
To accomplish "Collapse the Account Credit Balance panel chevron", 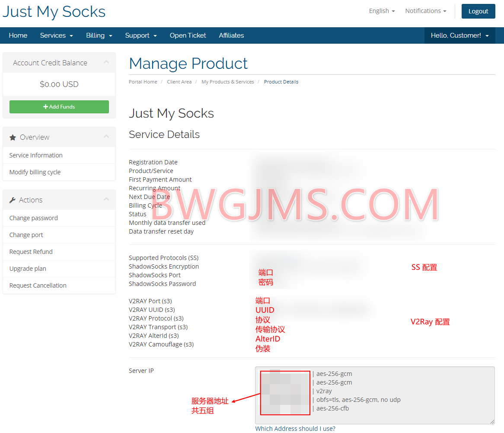I will (106, 62).
